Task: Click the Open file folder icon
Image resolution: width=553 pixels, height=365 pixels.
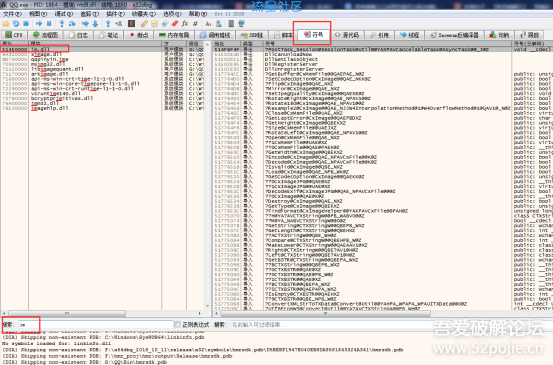Action: pyautogui.click(x=6, y=24)
